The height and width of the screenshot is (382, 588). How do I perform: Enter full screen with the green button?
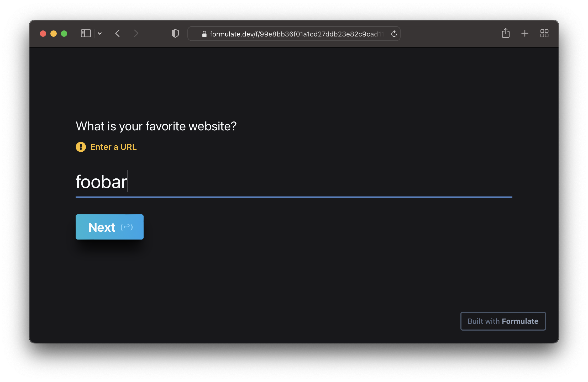coord(64,34)
